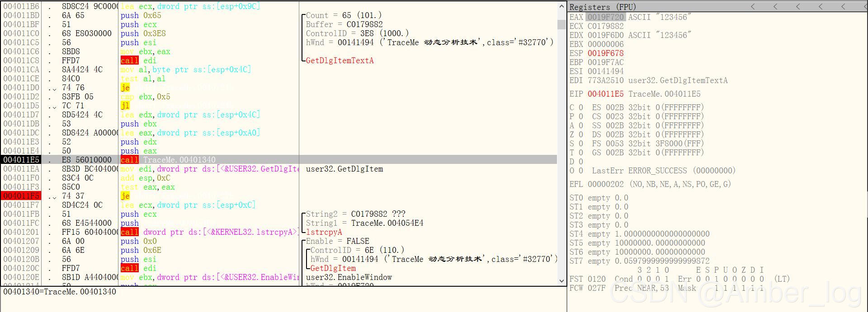The image size is (868, 312).
Task: Select the 'user32.EnableWindow' comment
Action: pos(349,277)
